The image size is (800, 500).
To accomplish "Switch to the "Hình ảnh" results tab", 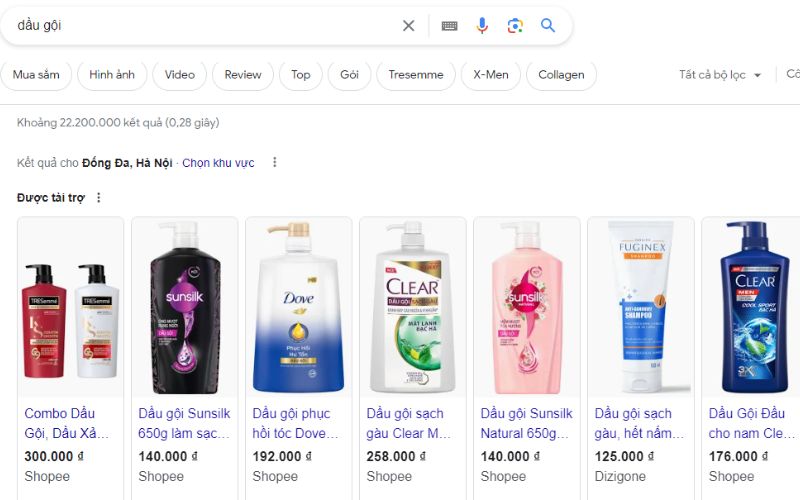I will click(112, 75).
